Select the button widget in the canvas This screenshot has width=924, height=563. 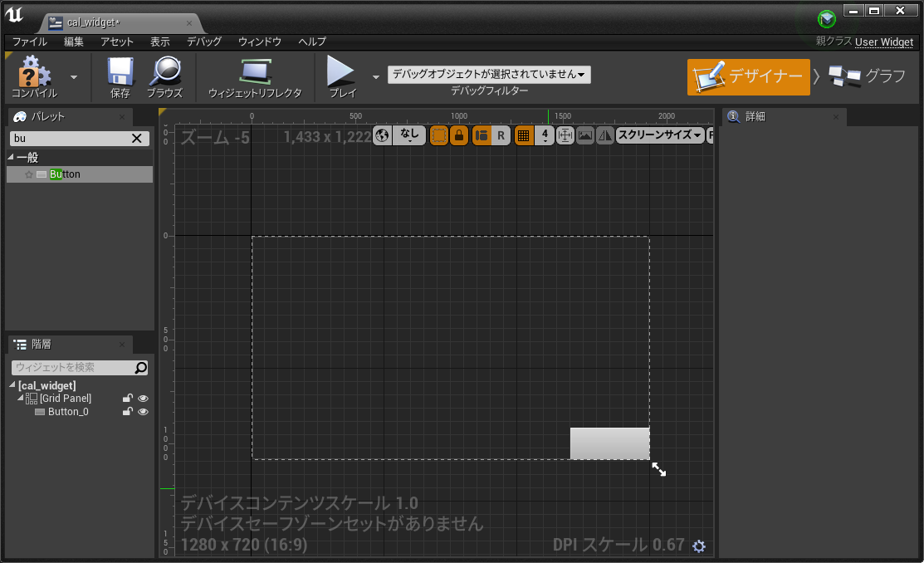[x=610, y=443]
